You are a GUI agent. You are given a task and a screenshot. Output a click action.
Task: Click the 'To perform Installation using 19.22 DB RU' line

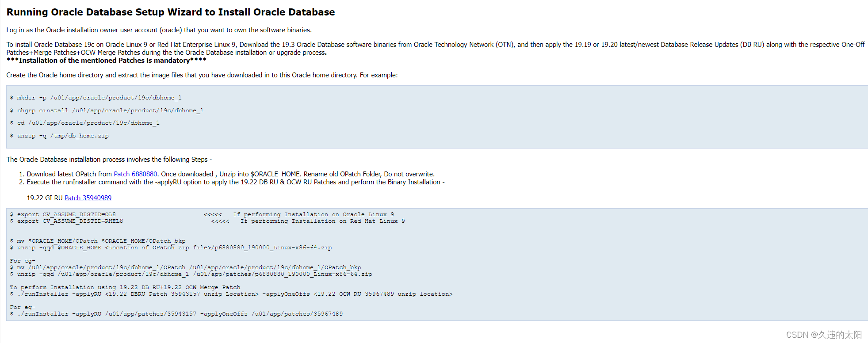pyautogui.click(x=125, y=287)
